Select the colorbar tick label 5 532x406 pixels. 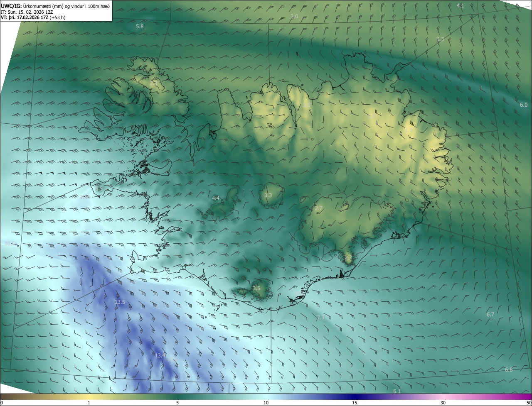[177, 403]
